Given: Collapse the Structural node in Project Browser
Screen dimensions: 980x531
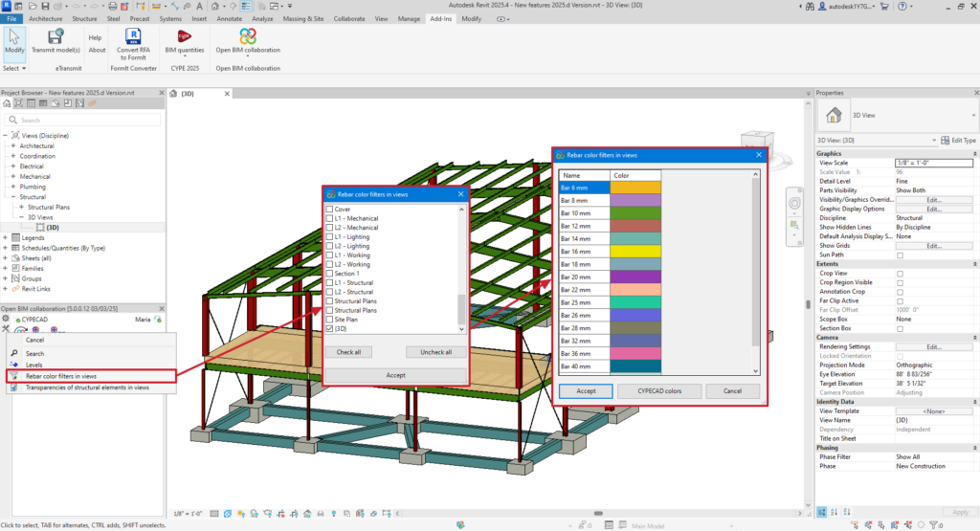Looking at the screenshot, I should click(13, 197).
